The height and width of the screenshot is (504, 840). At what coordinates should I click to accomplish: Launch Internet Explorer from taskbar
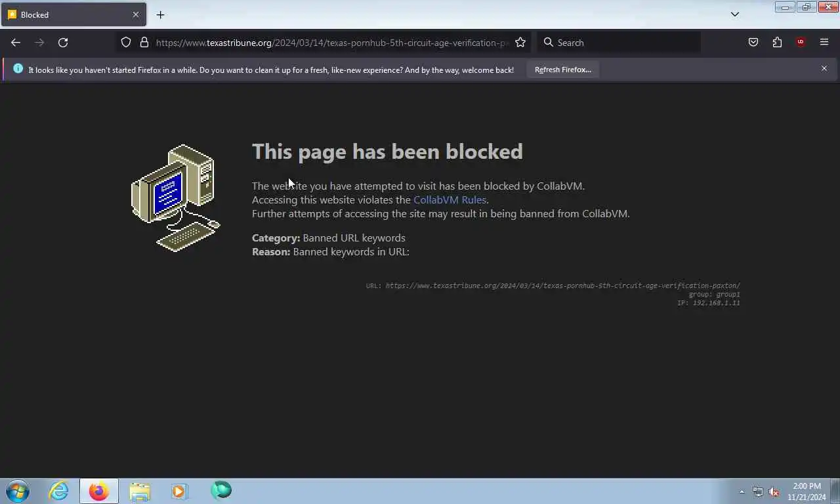point(58,491)
